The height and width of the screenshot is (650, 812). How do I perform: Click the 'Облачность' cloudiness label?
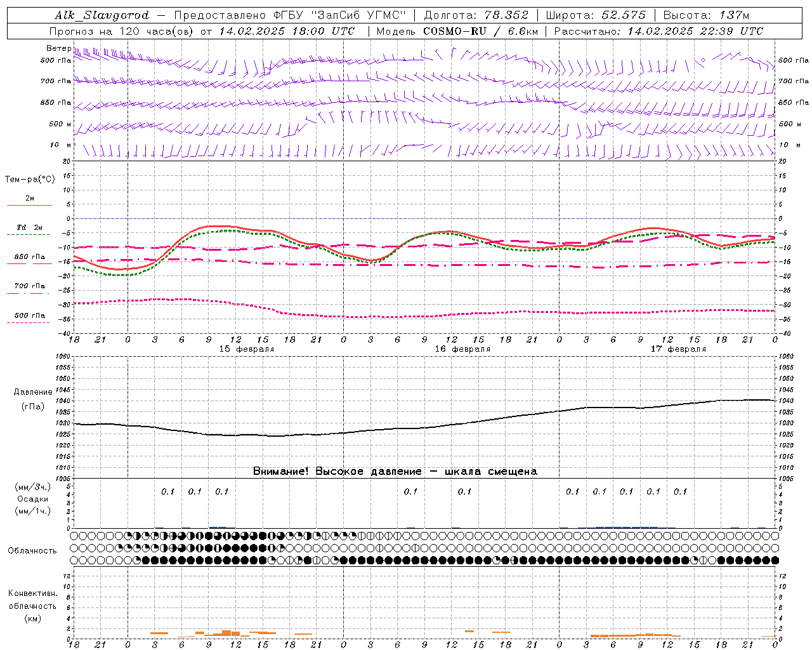(32, 551)
